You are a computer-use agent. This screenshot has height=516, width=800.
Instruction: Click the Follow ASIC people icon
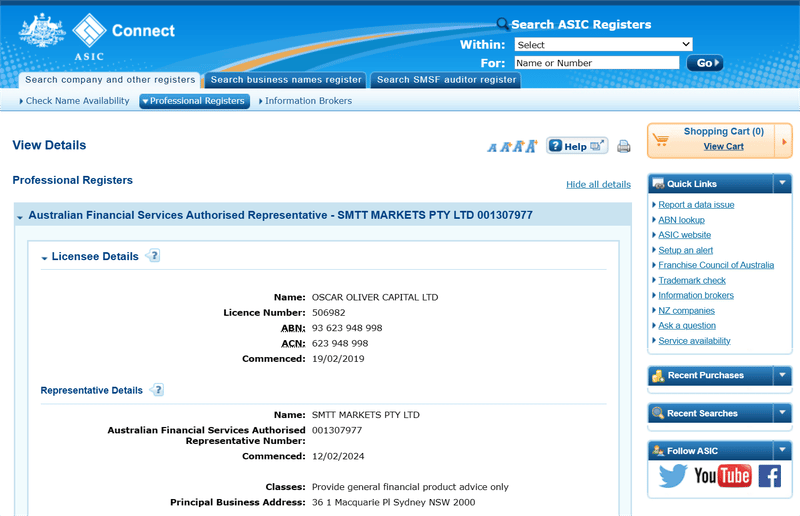[658, 451]
